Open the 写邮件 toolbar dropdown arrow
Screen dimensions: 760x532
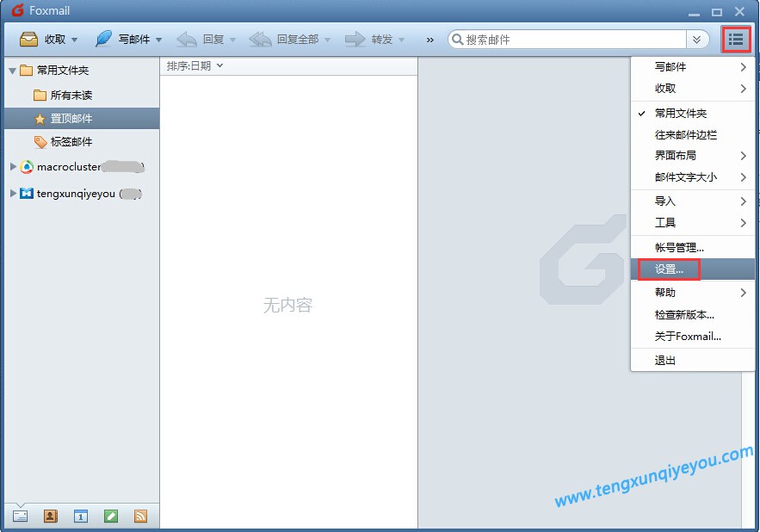pyautogui.click(x=159, y=40)
